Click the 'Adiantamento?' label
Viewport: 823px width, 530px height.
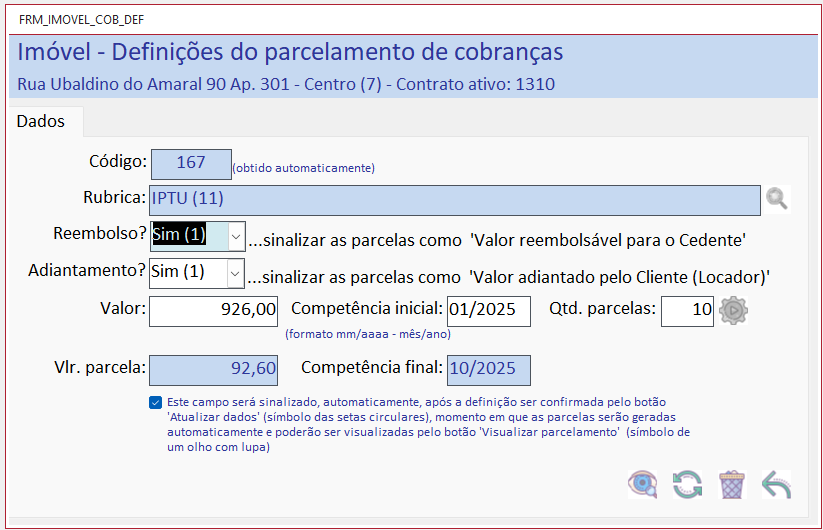coord(87,270)
